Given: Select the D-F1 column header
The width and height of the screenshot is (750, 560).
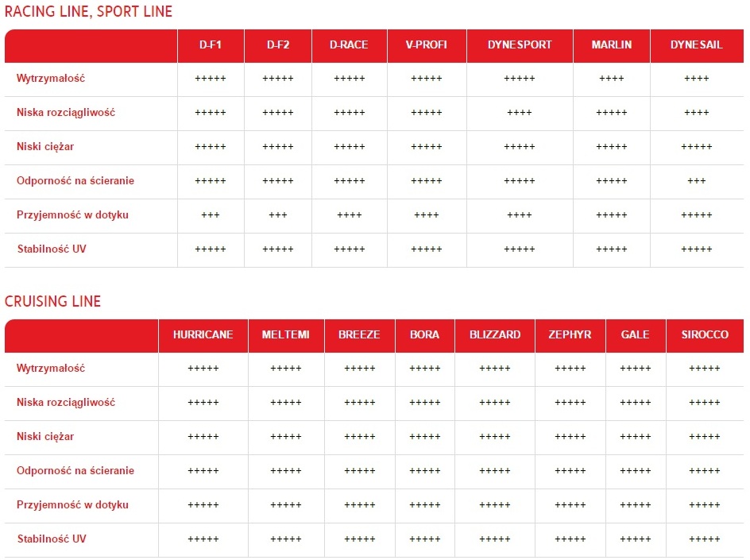Looking at the screenshot, I should 211,45.
